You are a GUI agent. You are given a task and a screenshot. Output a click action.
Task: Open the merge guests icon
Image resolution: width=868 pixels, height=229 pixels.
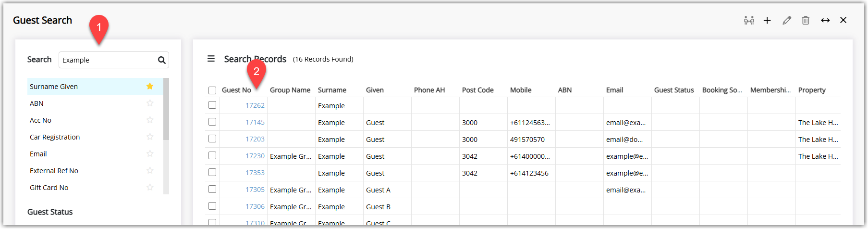point(748,20)
